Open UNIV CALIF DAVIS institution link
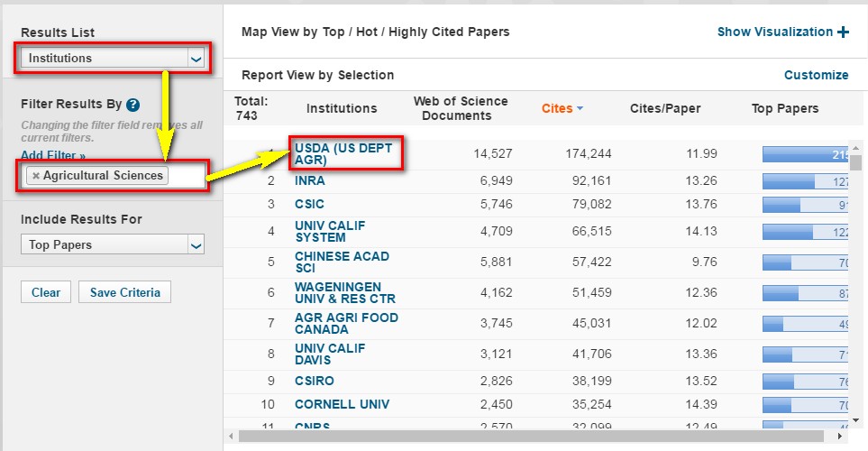The image size is (868, 451). coord(329,354)
